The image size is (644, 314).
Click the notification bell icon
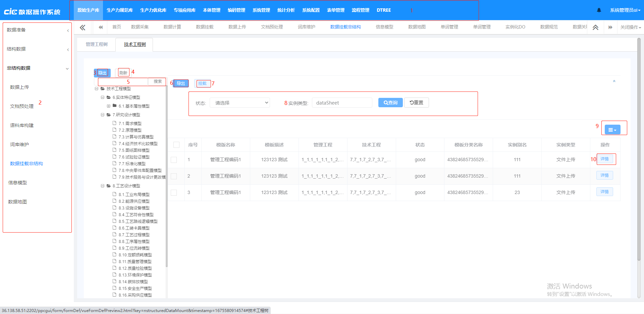[599, 10]
